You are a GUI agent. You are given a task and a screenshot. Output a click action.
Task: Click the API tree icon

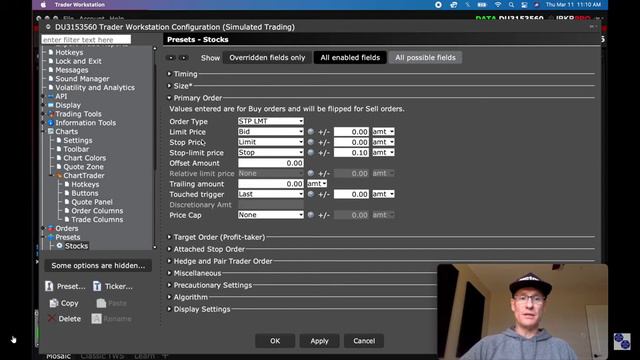51,96
